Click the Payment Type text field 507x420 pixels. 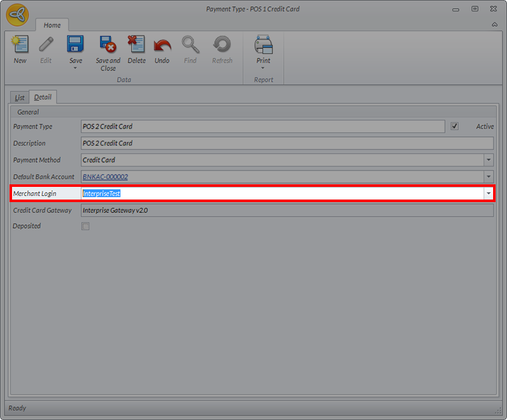coord(262,127)
